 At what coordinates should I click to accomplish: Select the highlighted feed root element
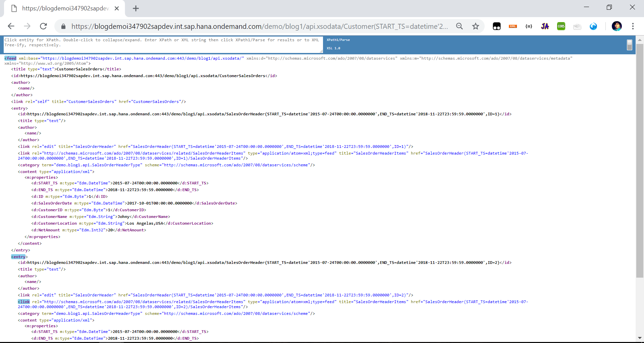coord(10,58)
